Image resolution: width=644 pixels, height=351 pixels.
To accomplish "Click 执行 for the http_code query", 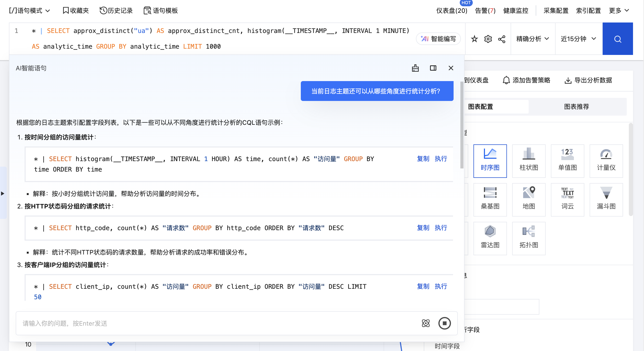I will point(441,228).
